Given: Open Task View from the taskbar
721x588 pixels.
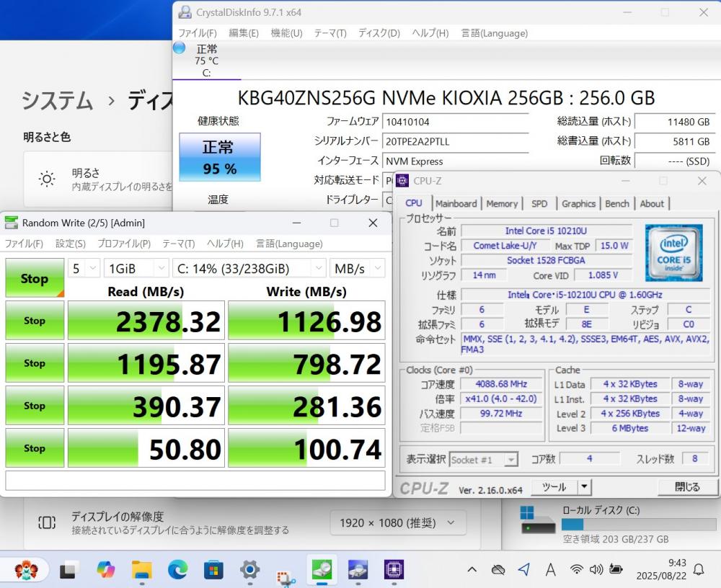Looking at the screenshot, I should 68,571.
